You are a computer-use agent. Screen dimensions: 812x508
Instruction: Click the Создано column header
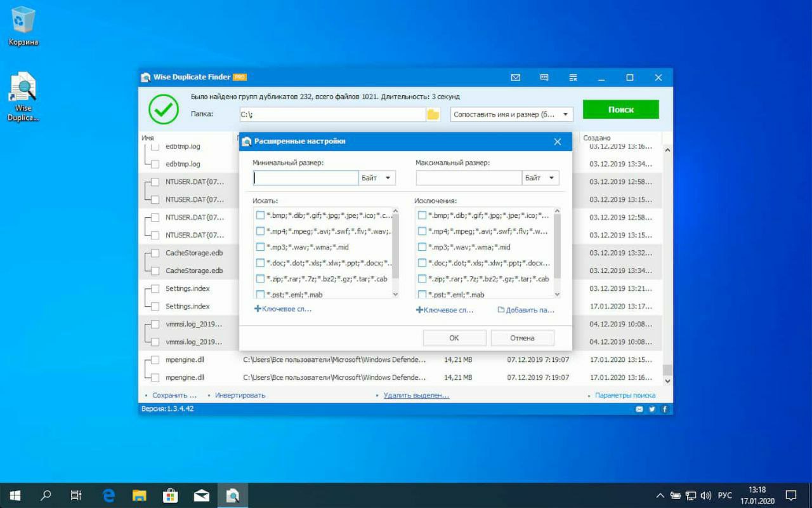coord(597,138)
